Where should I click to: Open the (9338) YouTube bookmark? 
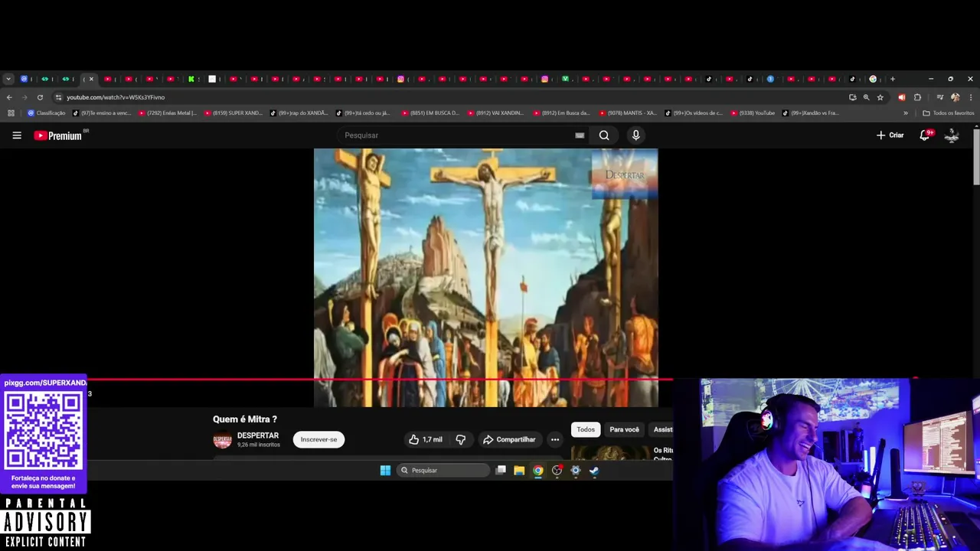click(x=753, y=113)
